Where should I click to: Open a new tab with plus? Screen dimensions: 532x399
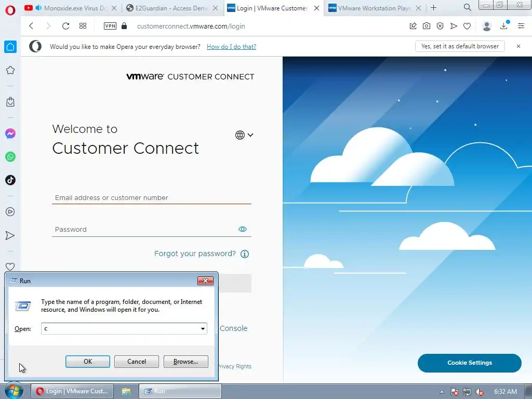coord(434,7)
